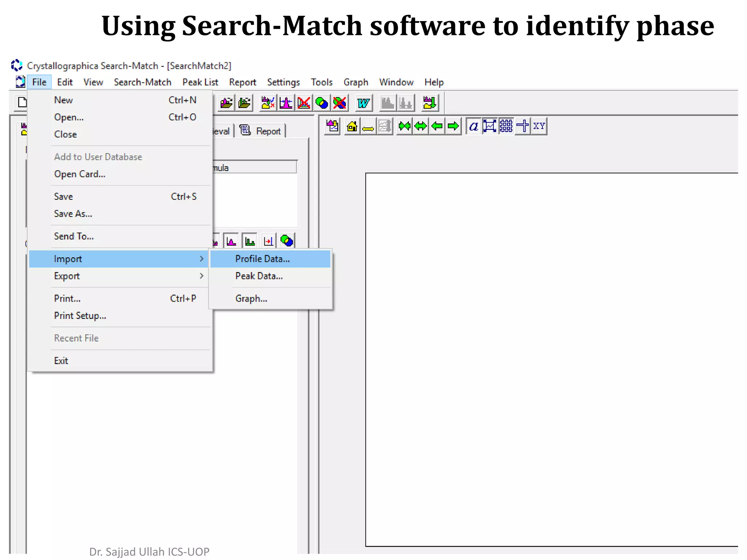Click the green compress-horizontally arrows icon
This screenshot has height=560, width=747.
[x=405, y=127]
